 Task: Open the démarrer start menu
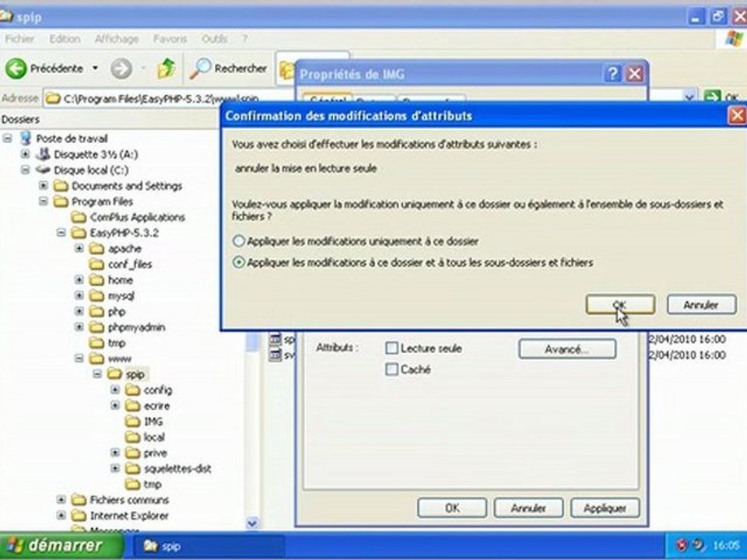coord(61,546)
